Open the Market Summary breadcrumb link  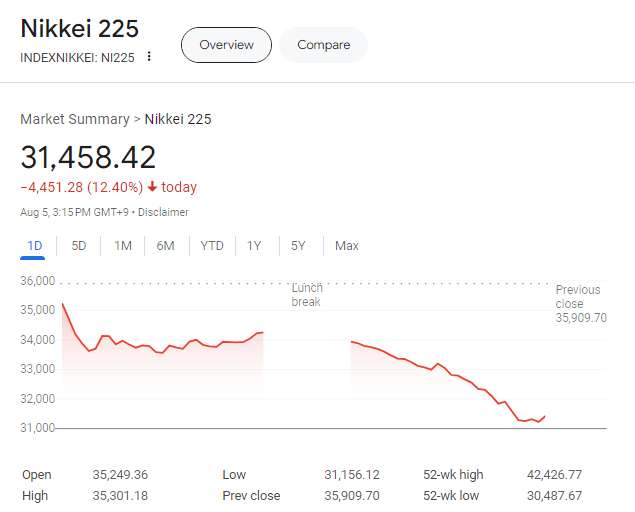[x=75, y=119]
